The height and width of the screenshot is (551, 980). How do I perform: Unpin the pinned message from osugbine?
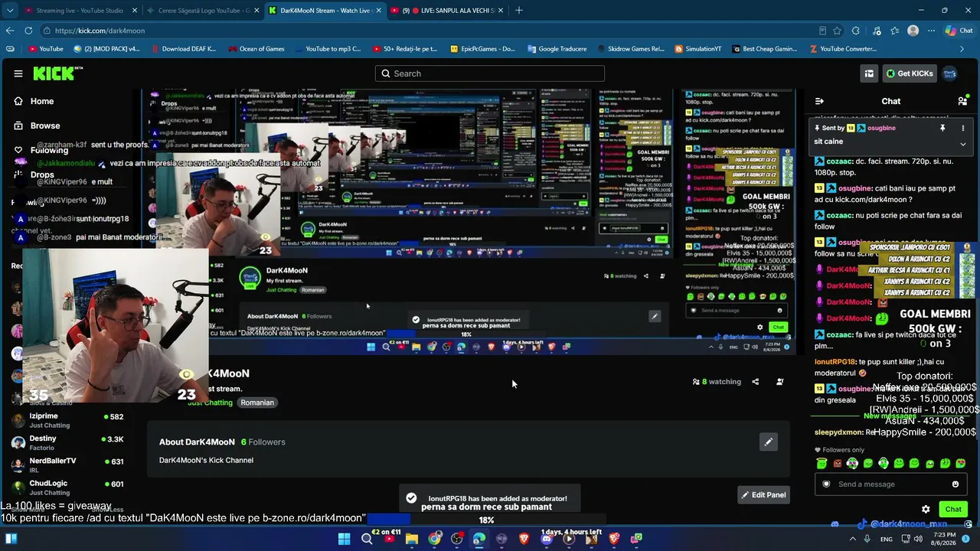tap(942, 128)
